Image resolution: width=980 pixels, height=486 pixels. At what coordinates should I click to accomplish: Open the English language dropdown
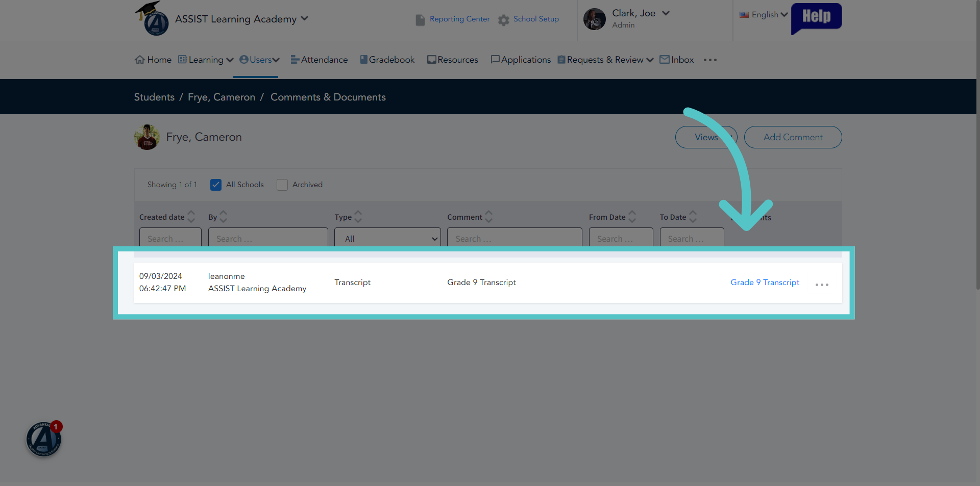pos(770,15)
